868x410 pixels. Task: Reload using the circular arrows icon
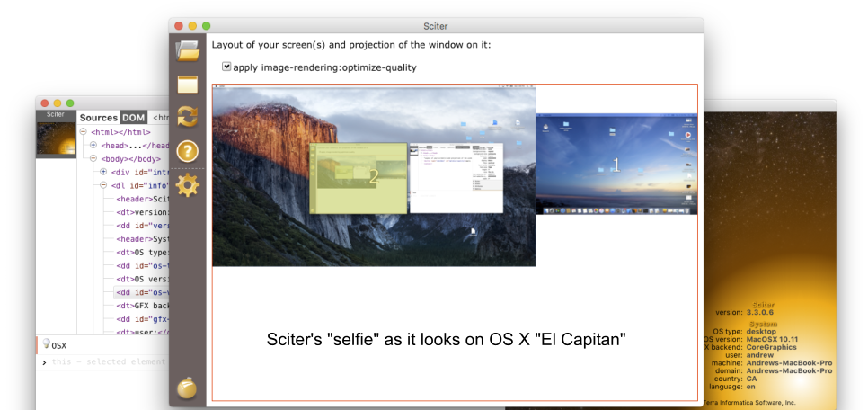(x=187, y=117)
